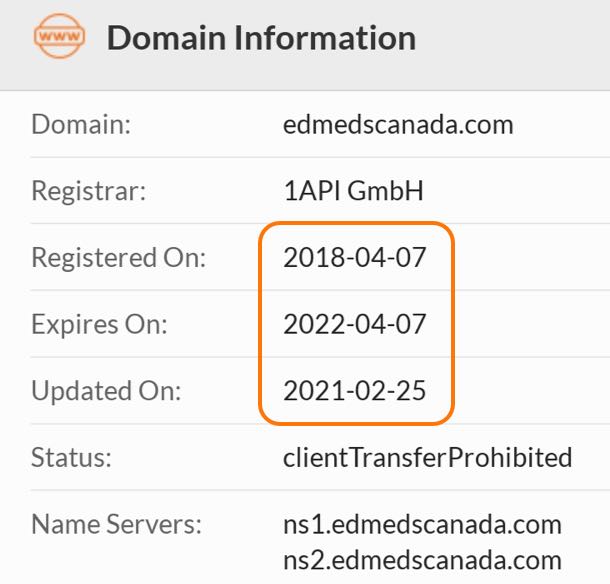Open the ns2.edmedscanada.com name server
The image size is (610, 584).
click(422, 560)
